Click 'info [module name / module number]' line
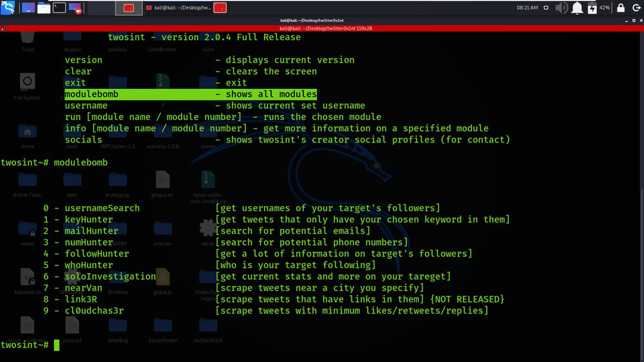Viewport: 644px width, 362px height. (277, 129)
